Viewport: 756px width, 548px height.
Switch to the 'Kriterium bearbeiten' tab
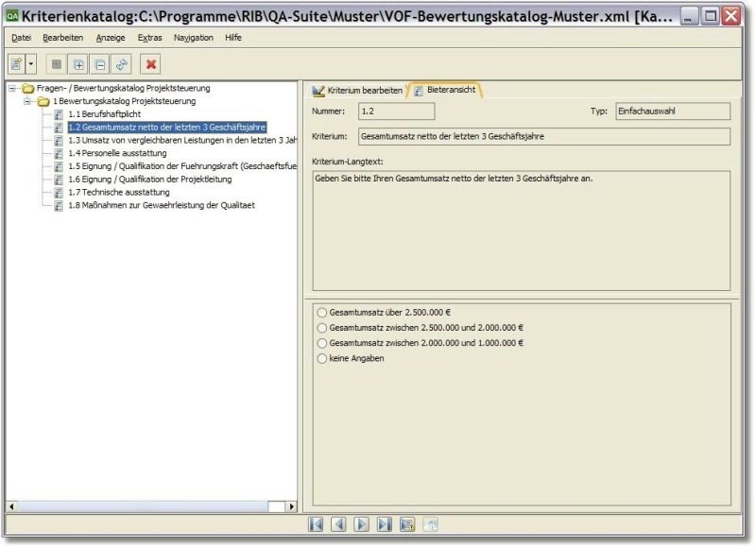357,90
